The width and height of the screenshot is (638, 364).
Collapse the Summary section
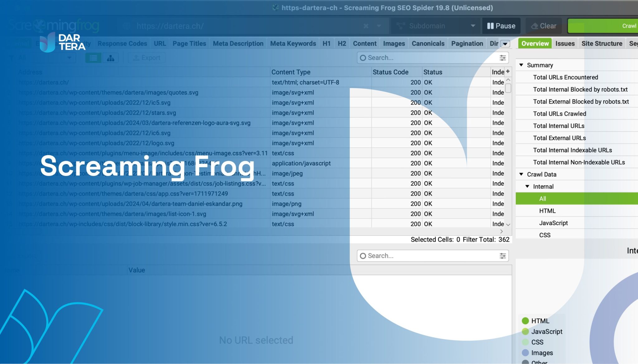tap(521, 65)
